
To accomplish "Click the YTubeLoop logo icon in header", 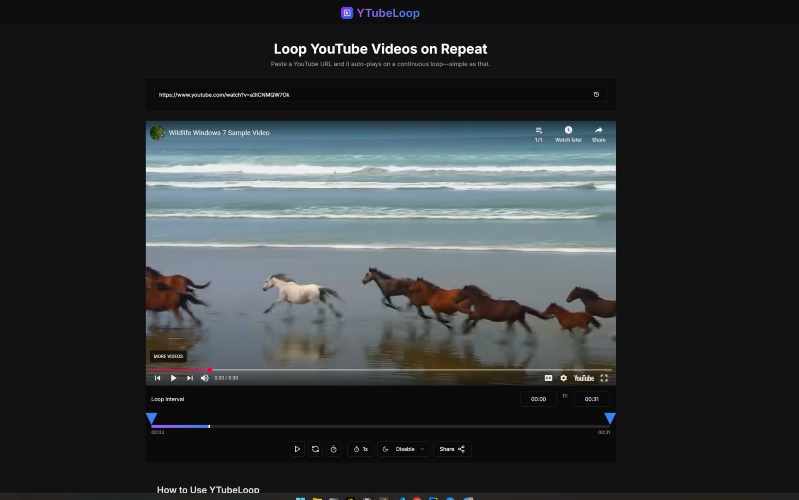I will [x=347, y=13].
